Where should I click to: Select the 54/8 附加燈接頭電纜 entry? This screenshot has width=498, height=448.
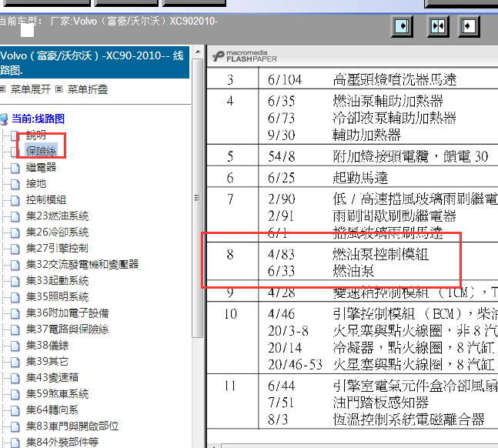[x=378, y=156]
